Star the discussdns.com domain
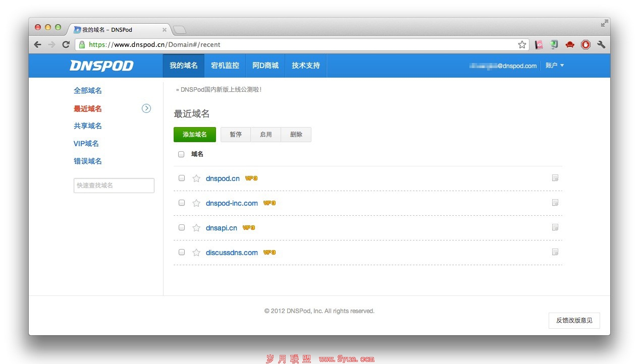 pos(196,253)
